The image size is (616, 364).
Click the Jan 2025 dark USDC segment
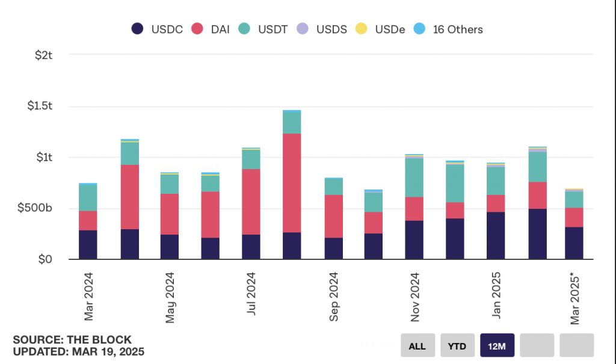click(496, 235)
